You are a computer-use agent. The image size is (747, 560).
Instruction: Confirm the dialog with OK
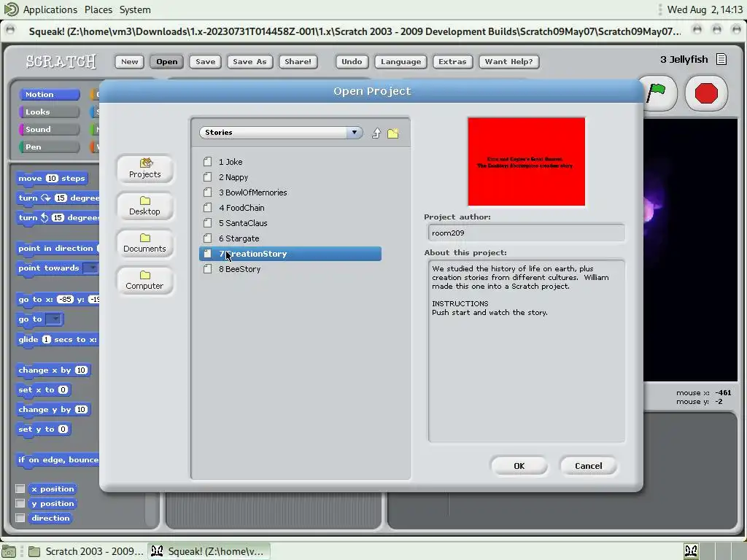point(519,466)
